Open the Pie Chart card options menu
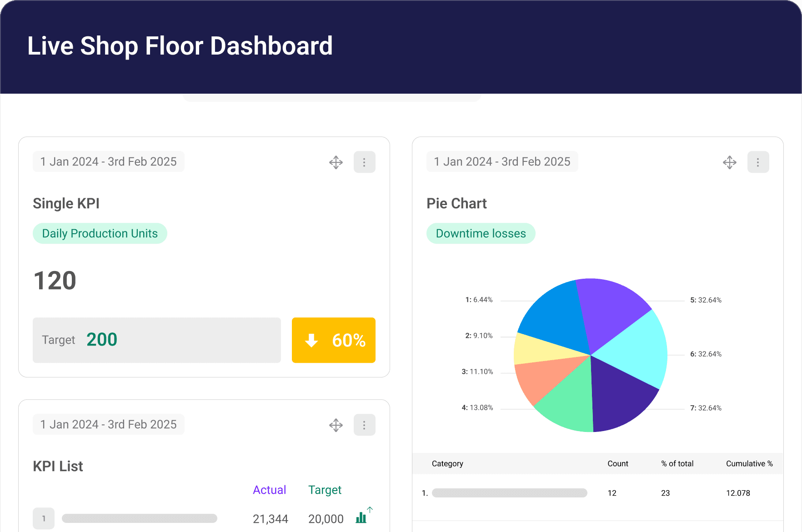The width and height of the screenshot is (802, 532). pyautogui.click(x=758, y=162)
